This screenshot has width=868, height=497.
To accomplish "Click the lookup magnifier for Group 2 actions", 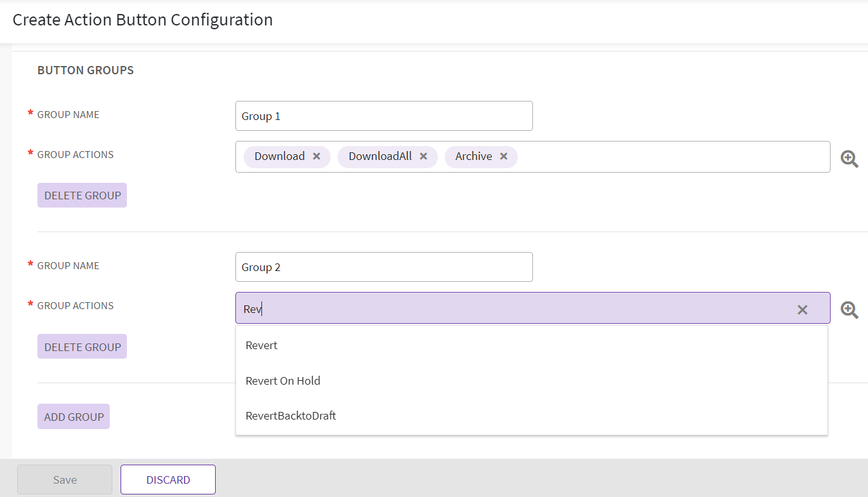I will click(849, 309).
